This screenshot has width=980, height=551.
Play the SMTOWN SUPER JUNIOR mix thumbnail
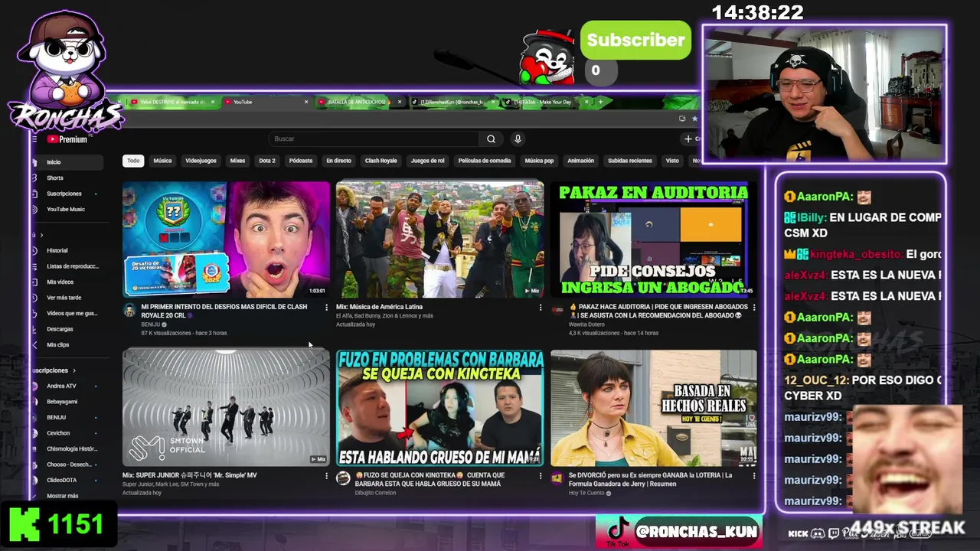226,407
